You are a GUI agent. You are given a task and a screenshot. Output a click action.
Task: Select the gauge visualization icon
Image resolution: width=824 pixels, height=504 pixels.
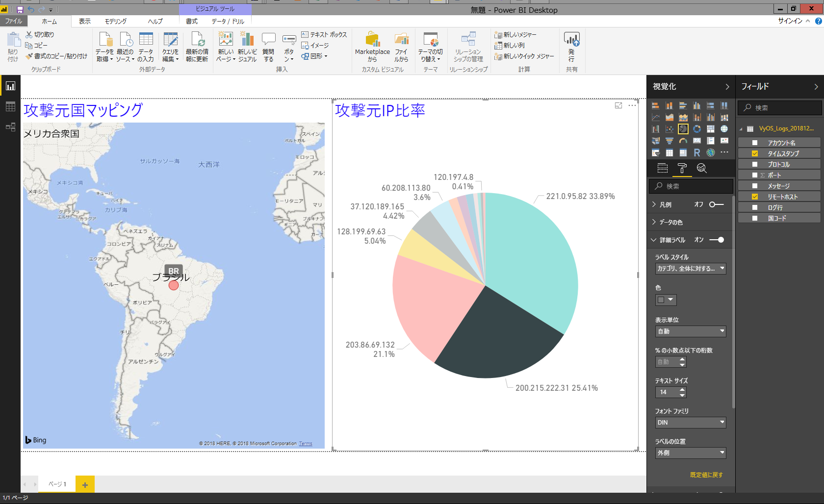click(x=683, y=141)
